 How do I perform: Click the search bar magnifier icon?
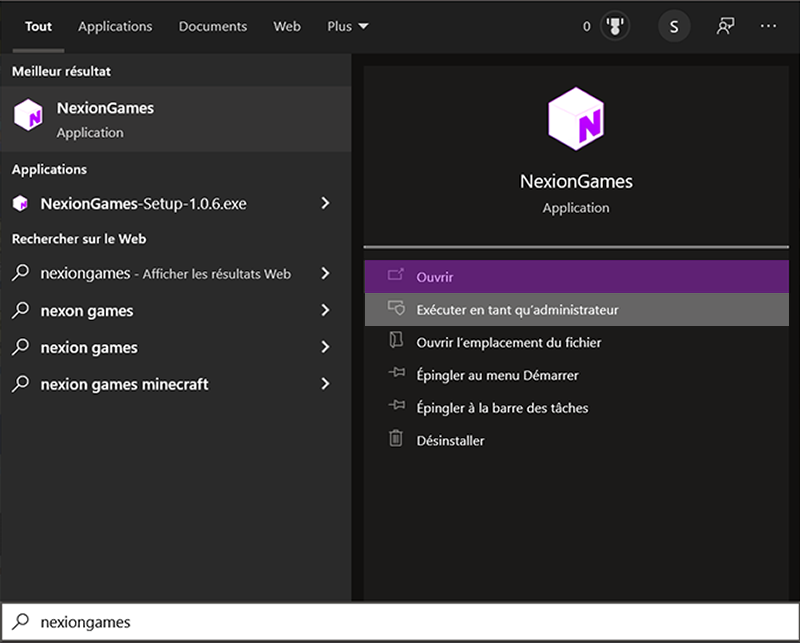coord(20,622)
